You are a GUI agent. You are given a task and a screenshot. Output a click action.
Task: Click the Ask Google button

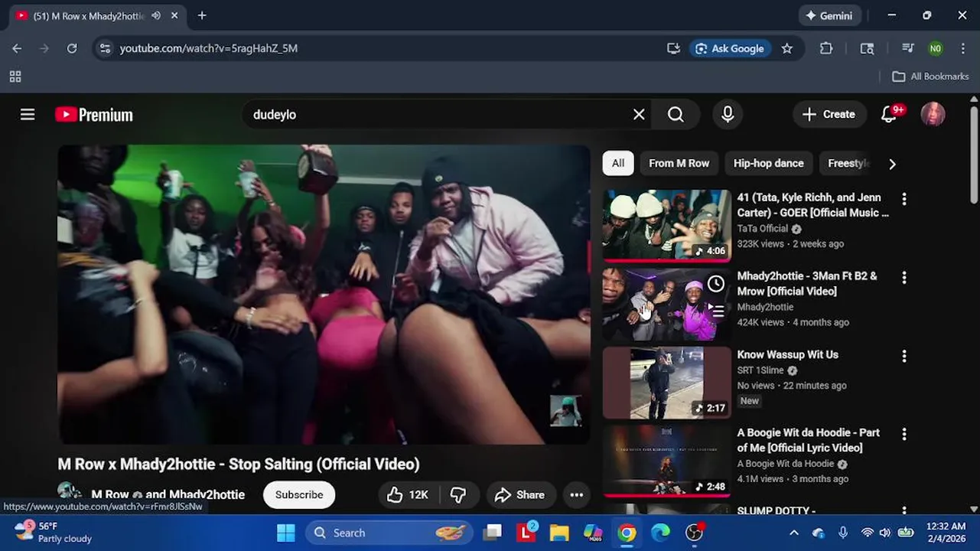(730, 48)
